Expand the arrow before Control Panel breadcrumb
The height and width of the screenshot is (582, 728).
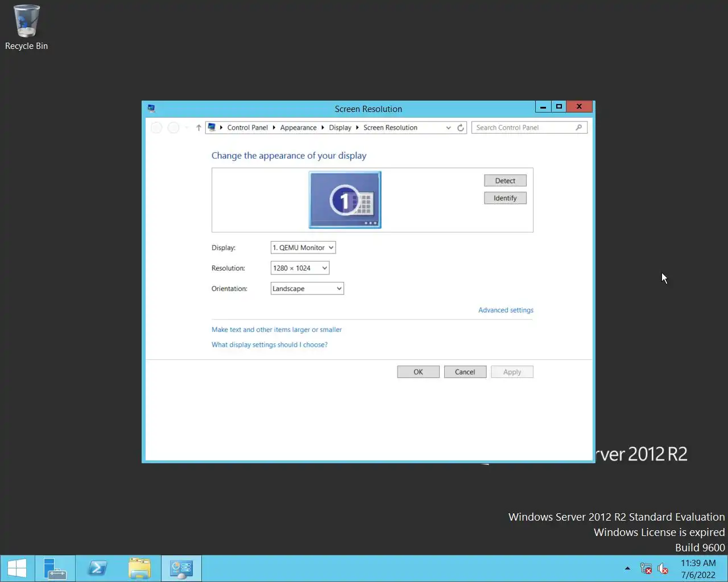click(x=221, y=127)
